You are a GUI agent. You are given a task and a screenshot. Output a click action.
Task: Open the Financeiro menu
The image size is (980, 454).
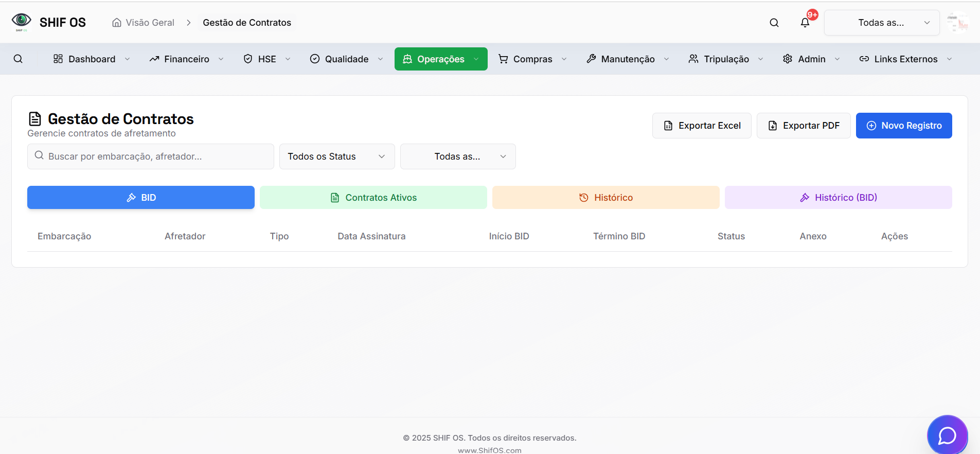pyautogui.click(x=186, y=59)
